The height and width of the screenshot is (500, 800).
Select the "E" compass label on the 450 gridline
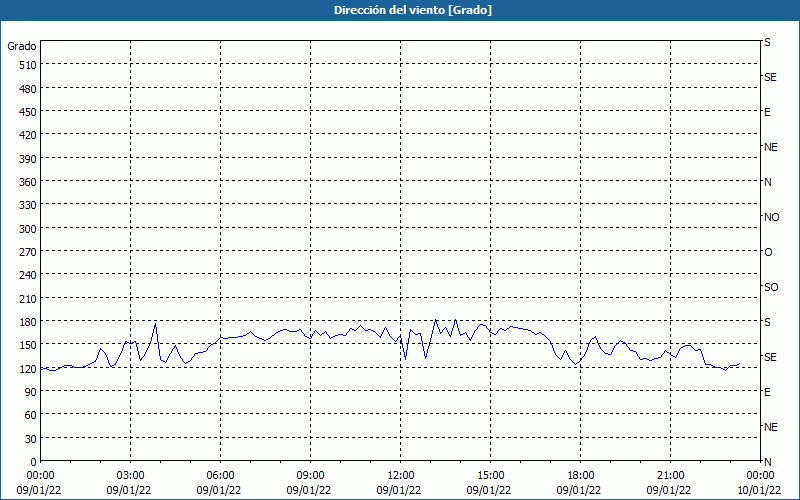[x=767, y=112]
